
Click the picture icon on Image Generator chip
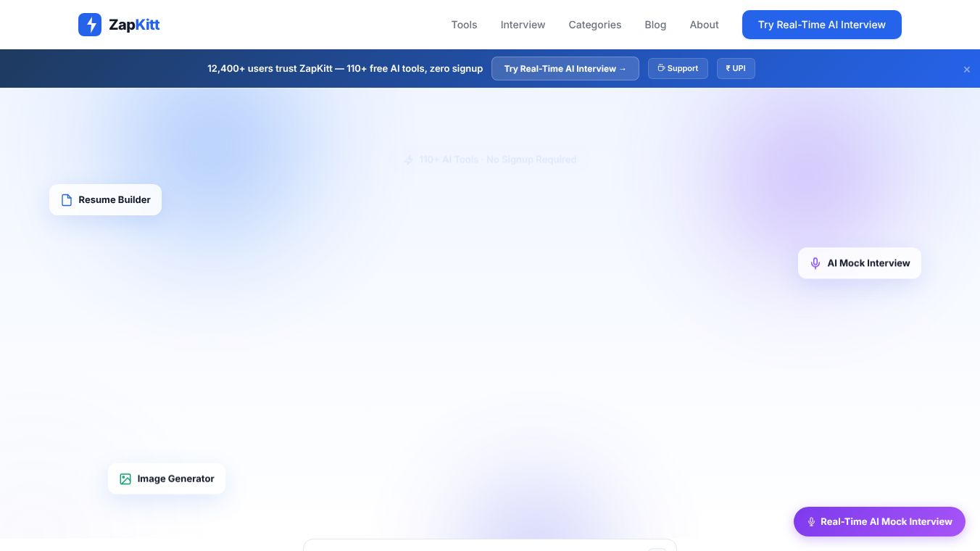pos(125,479)
